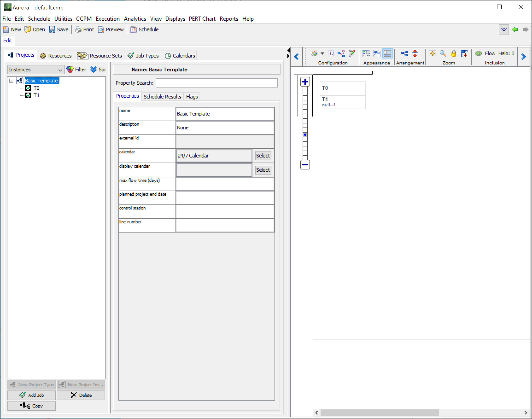Click the network question mark configuration icon

coord(341,53)
